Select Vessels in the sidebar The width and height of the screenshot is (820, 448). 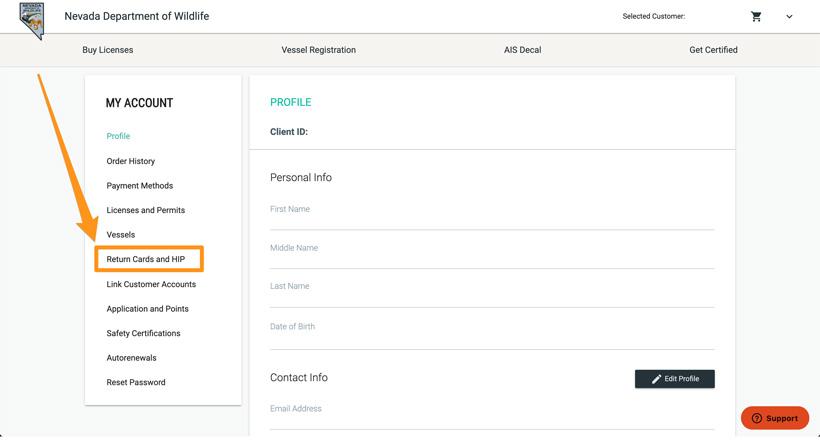pyautogui.click(x=121, y=235)
